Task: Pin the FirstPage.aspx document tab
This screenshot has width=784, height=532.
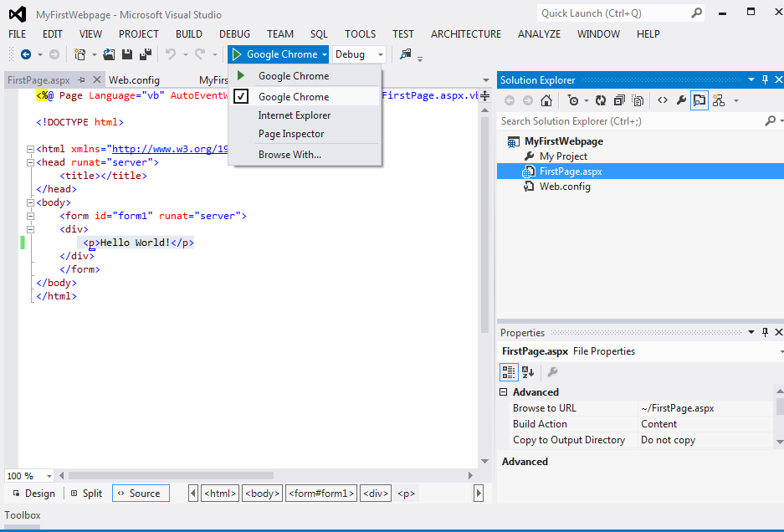Action: (81, 79)
